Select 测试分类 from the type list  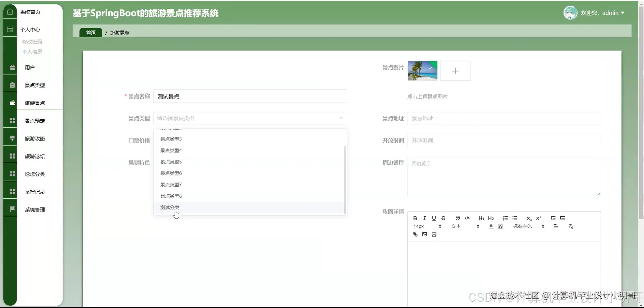tap(170, 207)
